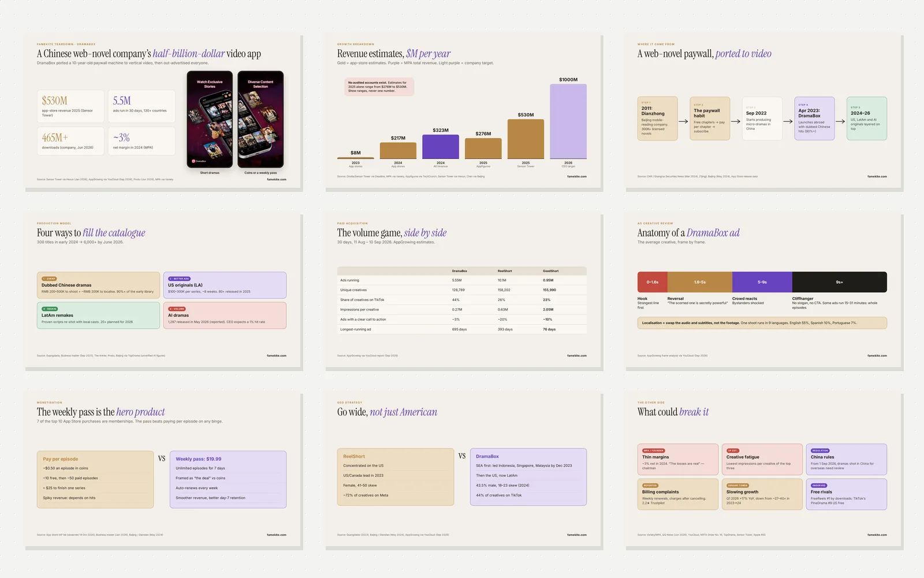924x578 pixels.
Task: Click the Localisation note box
Action: pyautogui.click(x=762, y=323)
